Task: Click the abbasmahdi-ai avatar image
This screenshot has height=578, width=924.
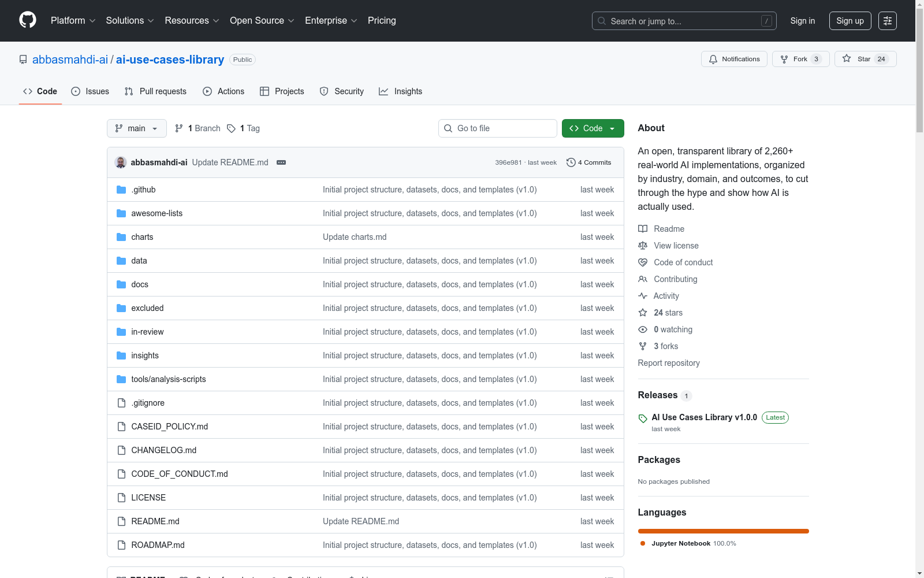Action: tap(121, 162)
